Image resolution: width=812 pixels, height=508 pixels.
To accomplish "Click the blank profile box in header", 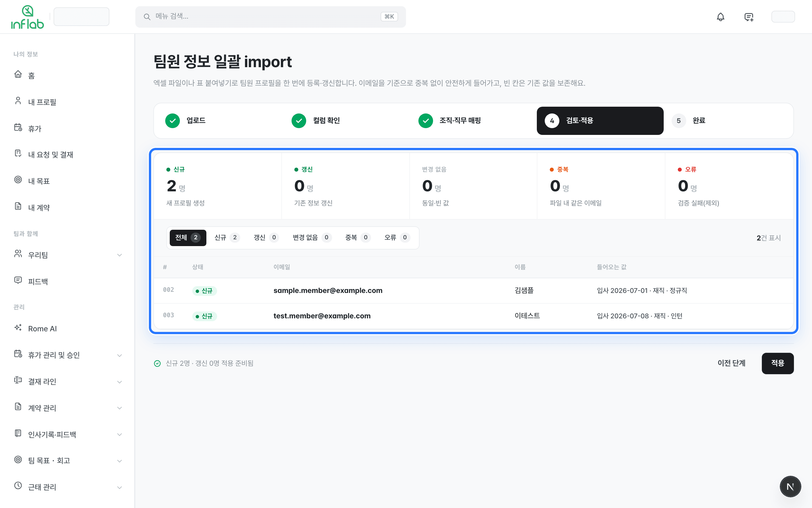I will coord(783,17).
